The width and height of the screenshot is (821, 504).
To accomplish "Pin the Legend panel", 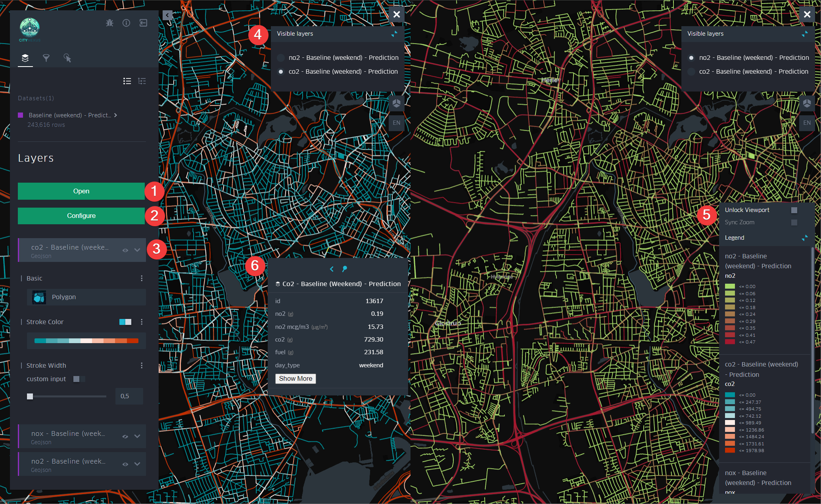I will 805,238.
